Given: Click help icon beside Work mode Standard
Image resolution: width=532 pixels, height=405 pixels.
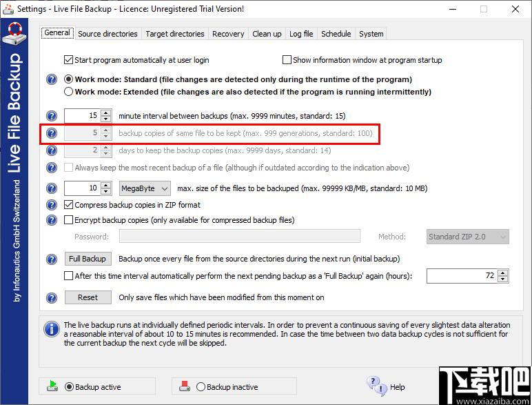Looking at the screenshot, I should click(52, 79).
